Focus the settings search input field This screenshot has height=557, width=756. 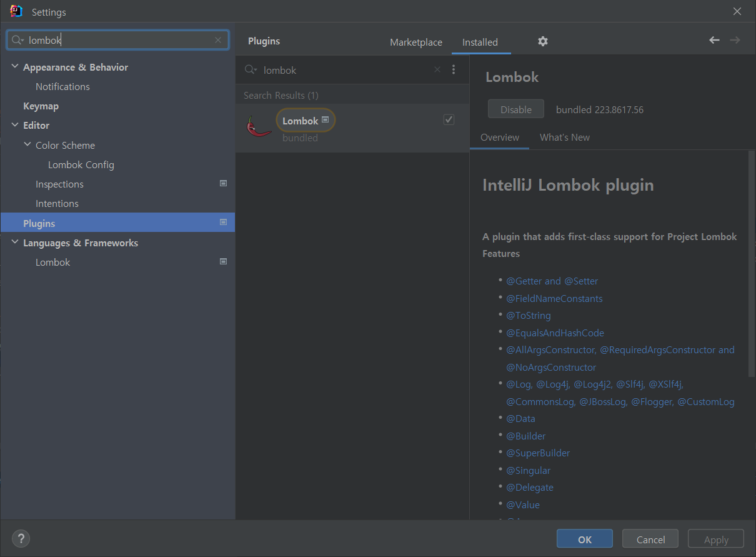117,40
